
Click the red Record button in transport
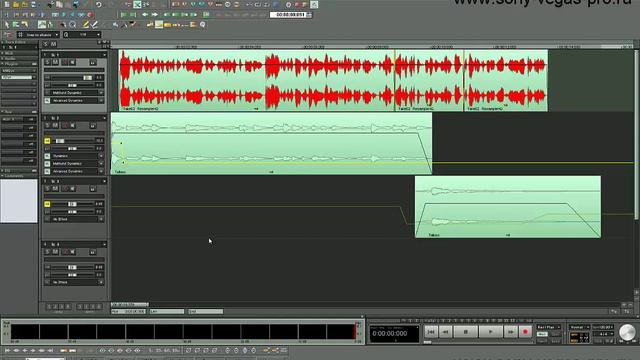[x=525, y=332]
